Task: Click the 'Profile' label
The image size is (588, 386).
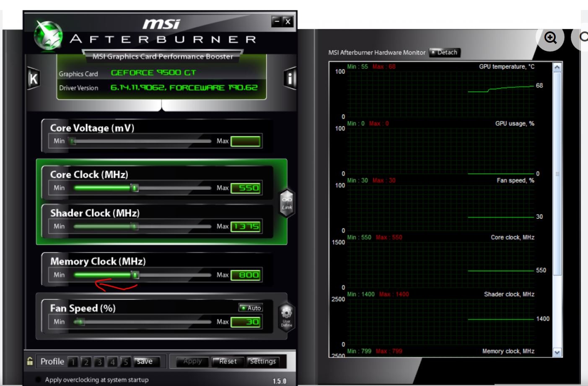Action: point(52,361)
